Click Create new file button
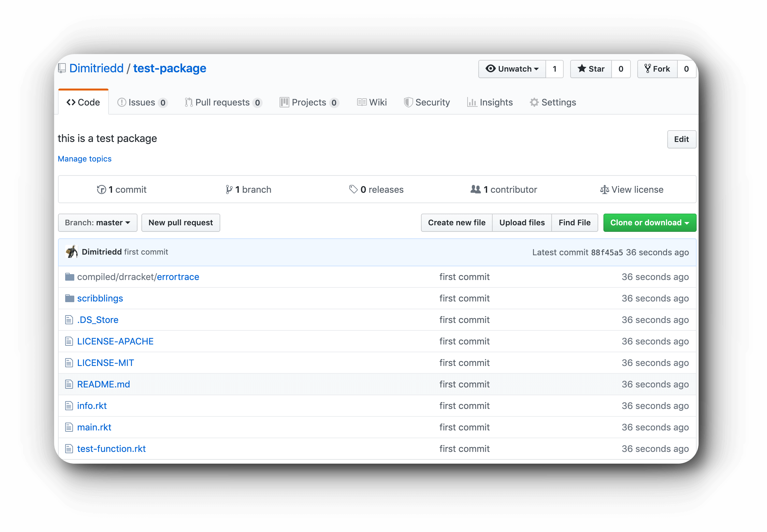Image resolution: width=767 pixels, height=532 pixels. 456,223
